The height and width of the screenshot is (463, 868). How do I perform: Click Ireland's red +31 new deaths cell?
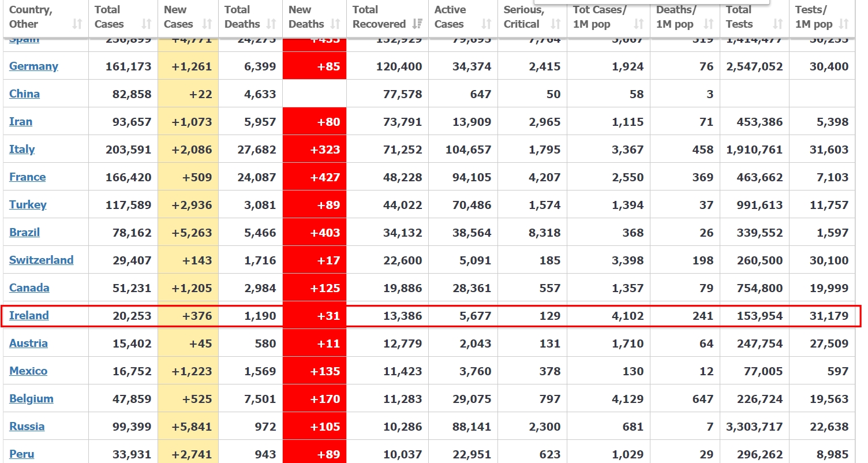315,315
